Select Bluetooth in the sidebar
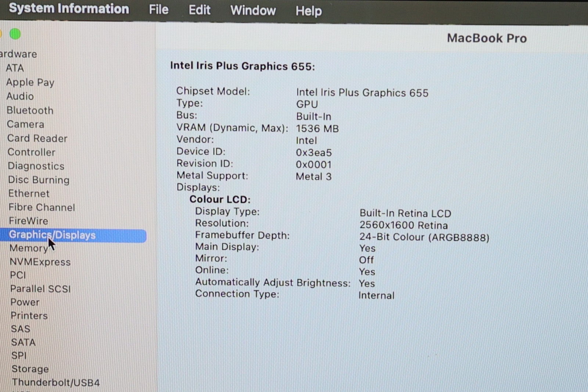Viewport: 588px width, 392px height. [x=30, y=110]
